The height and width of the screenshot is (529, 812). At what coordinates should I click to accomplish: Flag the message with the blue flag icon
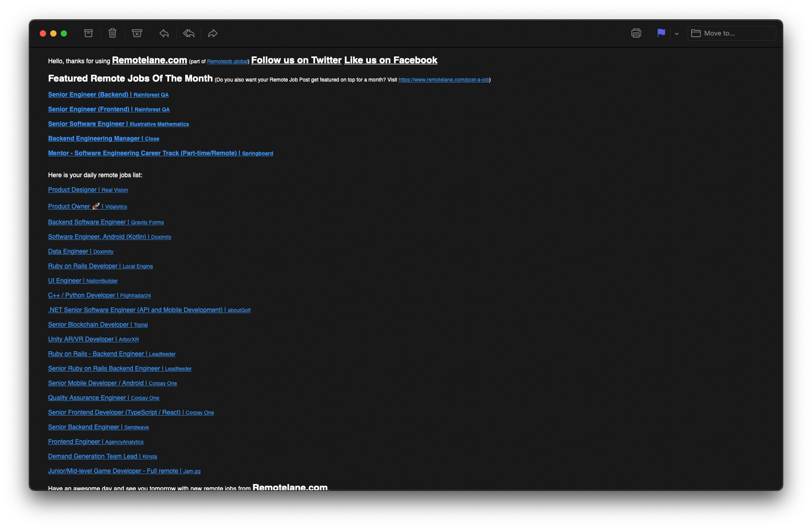[661, 33]
